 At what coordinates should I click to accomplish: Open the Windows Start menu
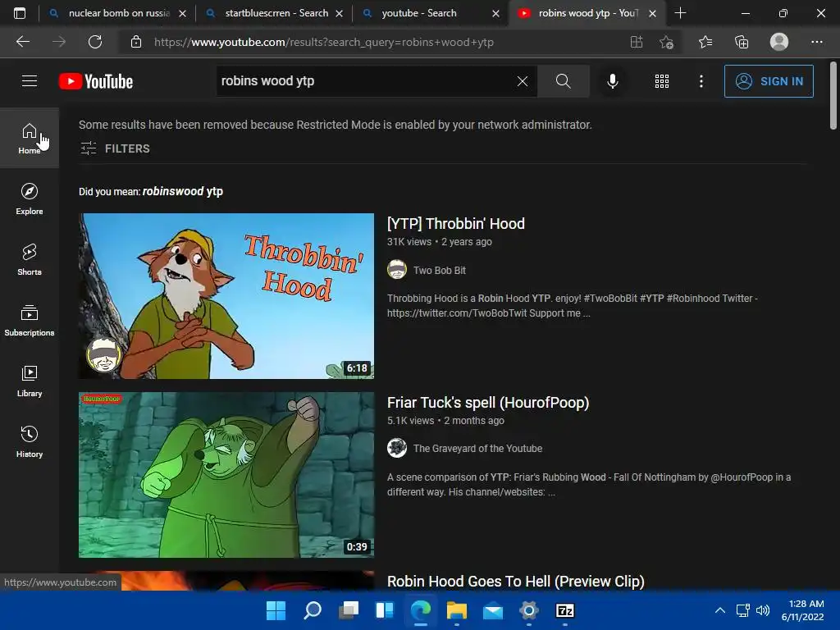click(276, 610)
